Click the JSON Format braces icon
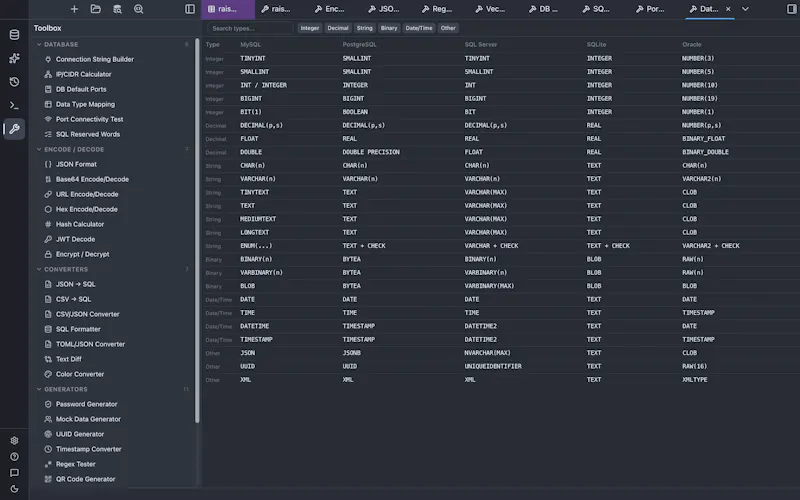 pos(48,164)
